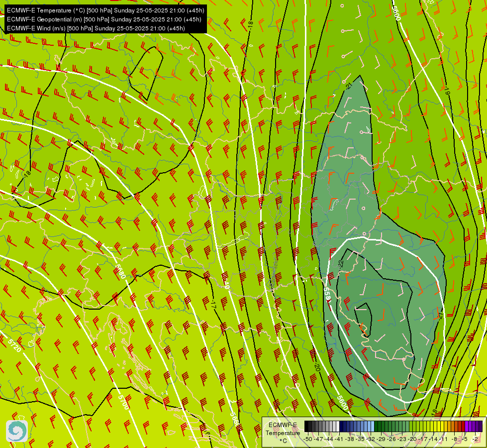Screen dimensions: 487x448
Task: Click the -50 tick label in the legend
Action: pos(308,439)
